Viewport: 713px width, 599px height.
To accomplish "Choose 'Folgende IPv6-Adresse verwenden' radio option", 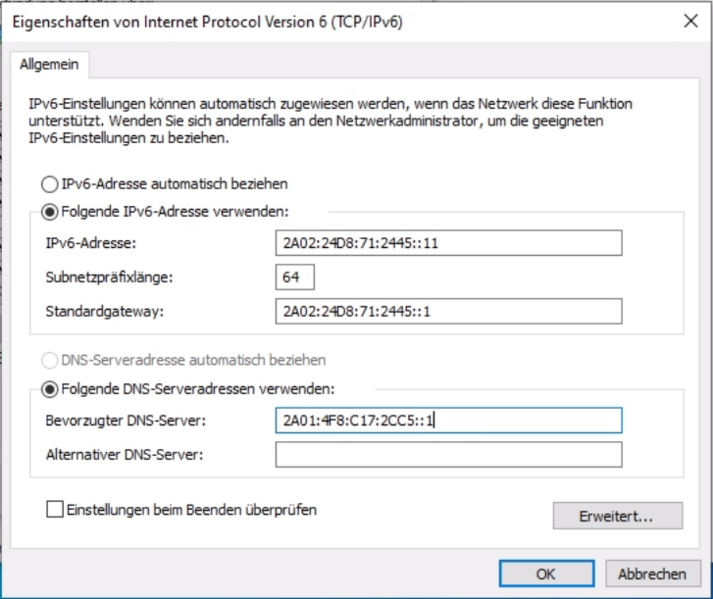I will click(48, 211).
